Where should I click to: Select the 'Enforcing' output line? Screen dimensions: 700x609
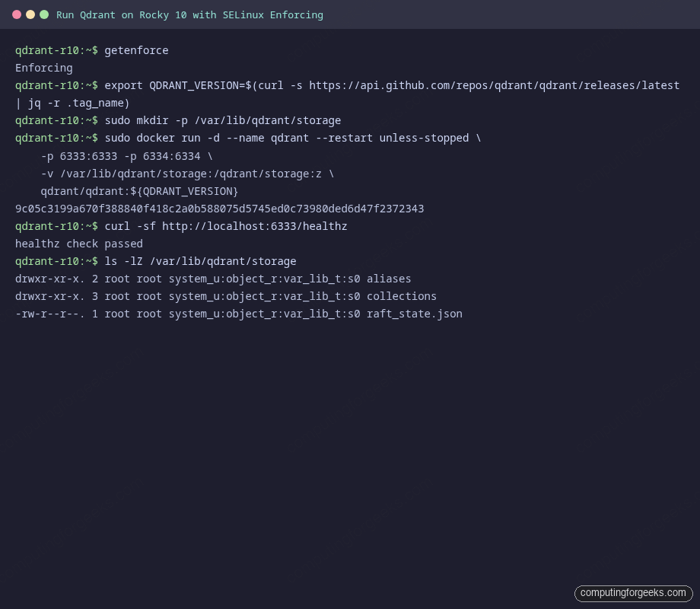click(x=44, y=68)
